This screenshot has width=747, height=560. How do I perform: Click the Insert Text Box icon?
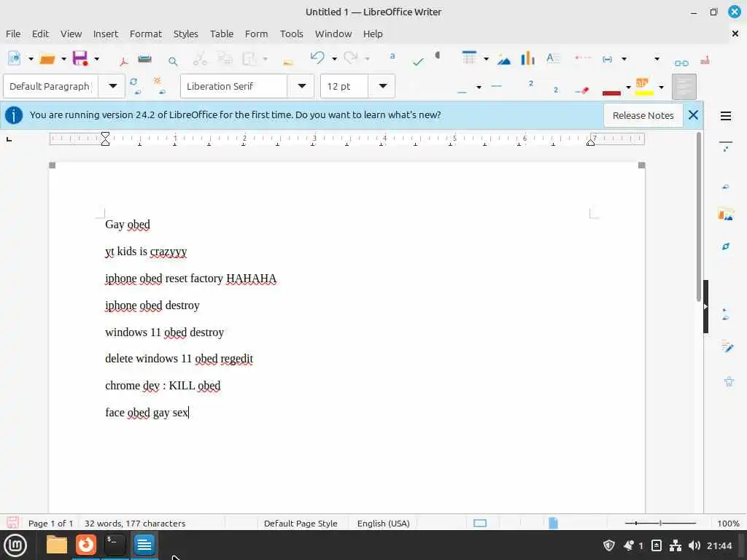(x=553, y=58)
